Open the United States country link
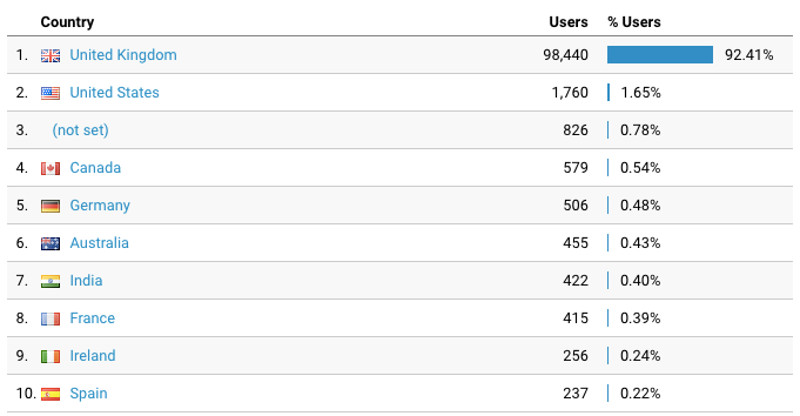Screen dimensions: 800x416 pos(114,93)
